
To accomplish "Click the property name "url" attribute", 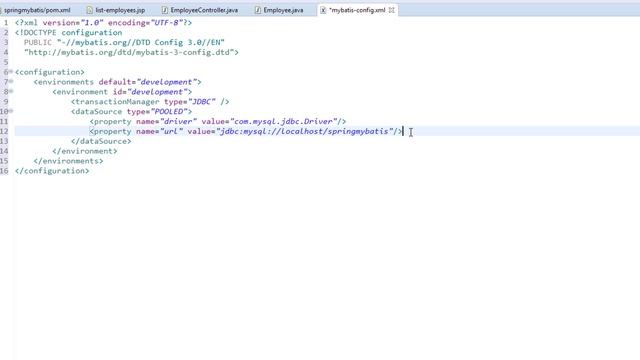I will (160, 131).
